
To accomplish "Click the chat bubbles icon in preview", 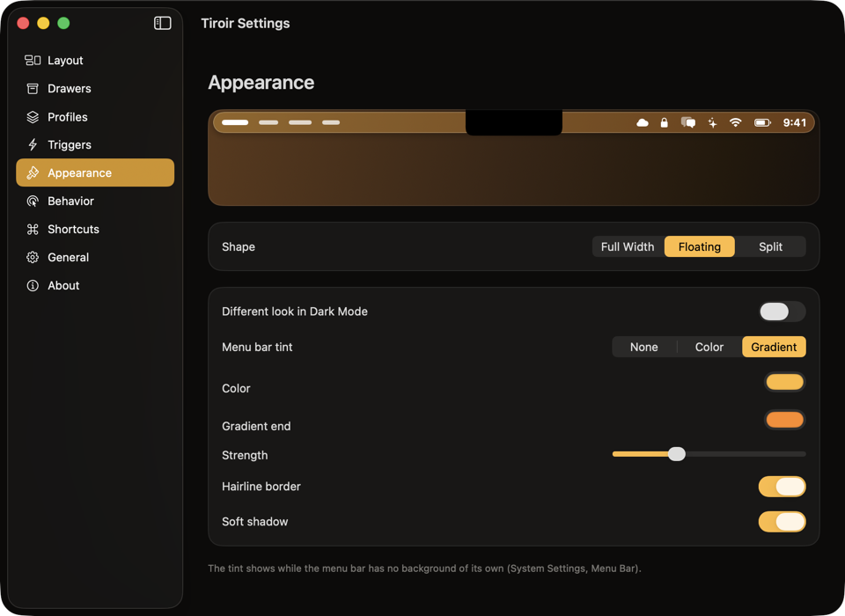I will [x=687, y=123].
